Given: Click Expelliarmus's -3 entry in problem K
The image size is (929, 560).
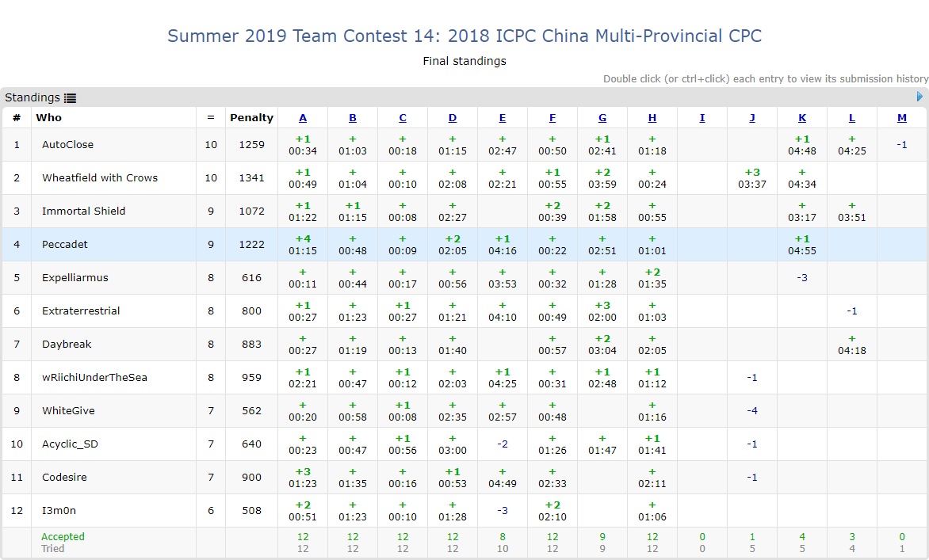Looking at the screenshot, I should pyautogui.click(x=802, y=278).
